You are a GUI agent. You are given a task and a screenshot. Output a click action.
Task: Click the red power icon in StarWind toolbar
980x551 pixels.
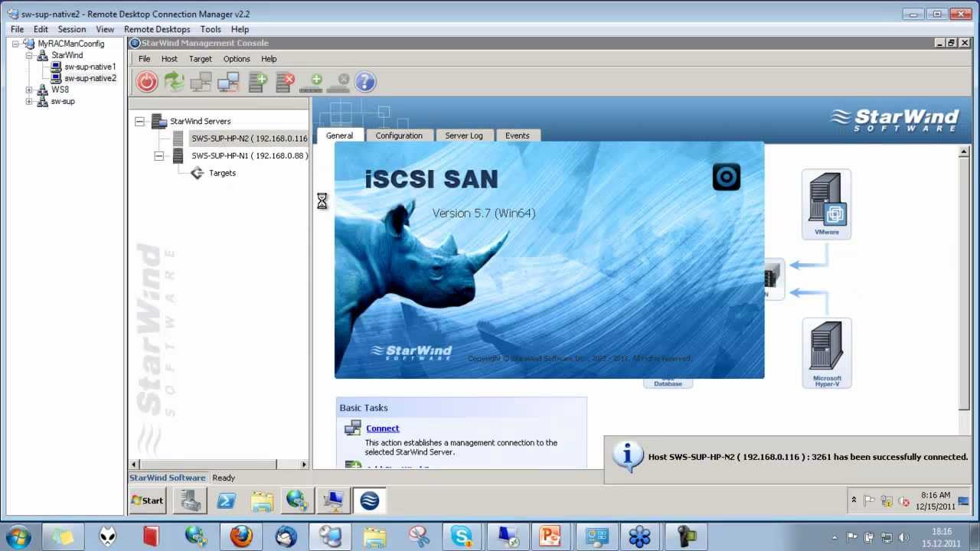(147, 81)
